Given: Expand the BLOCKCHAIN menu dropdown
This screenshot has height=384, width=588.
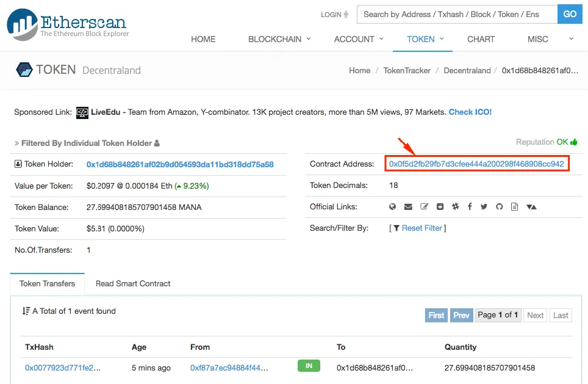Looking at the screenshot, I should pyautogui.click(x=279, y=39).
